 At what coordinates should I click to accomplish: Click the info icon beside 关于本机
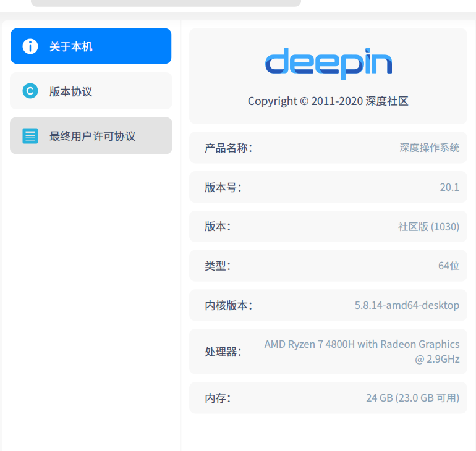pos(30,46)
